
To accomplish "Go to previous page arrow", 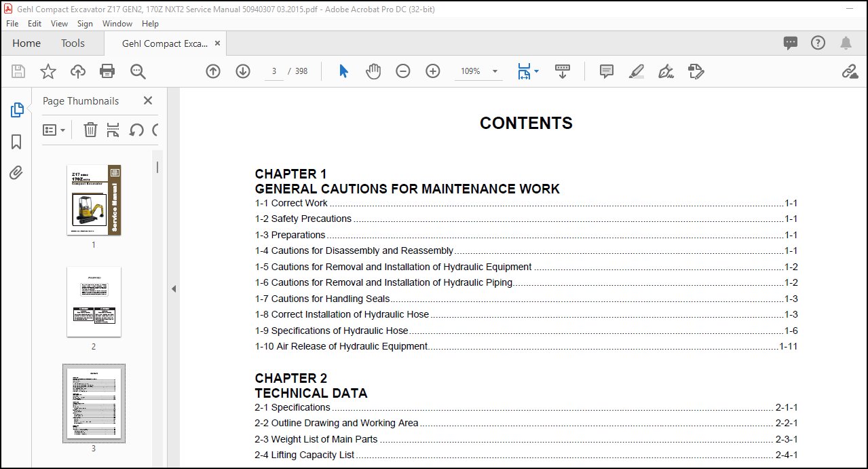I will 213,71.
